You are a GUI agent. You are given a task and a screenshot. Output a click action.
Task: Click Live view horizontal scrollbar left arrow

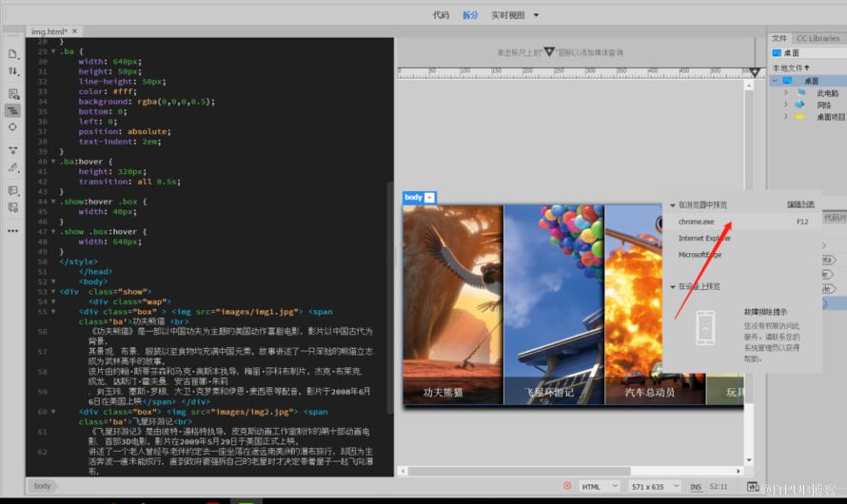403,471
